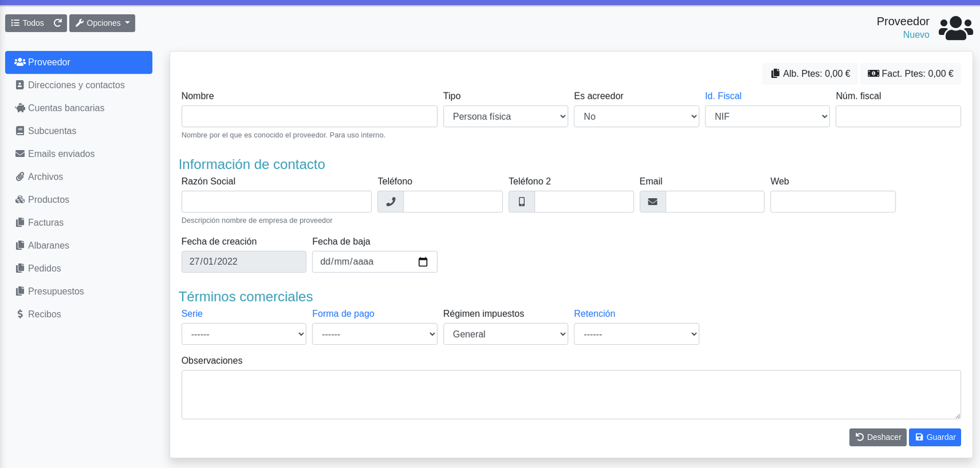Click the Deshacer button
Image resolution: width=980 pixels, height=468 pixels.
[878, 437]
